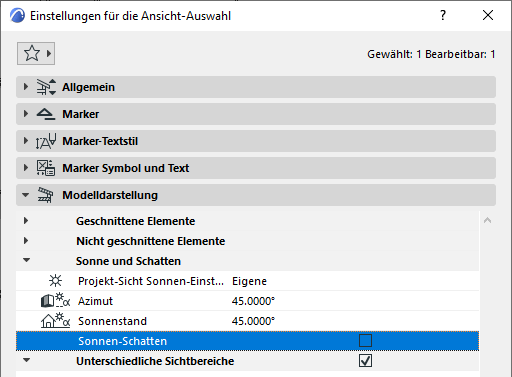Open the Marker-Textstil panel header
Viewport: 512px width, 377px height.
point(256,141)
